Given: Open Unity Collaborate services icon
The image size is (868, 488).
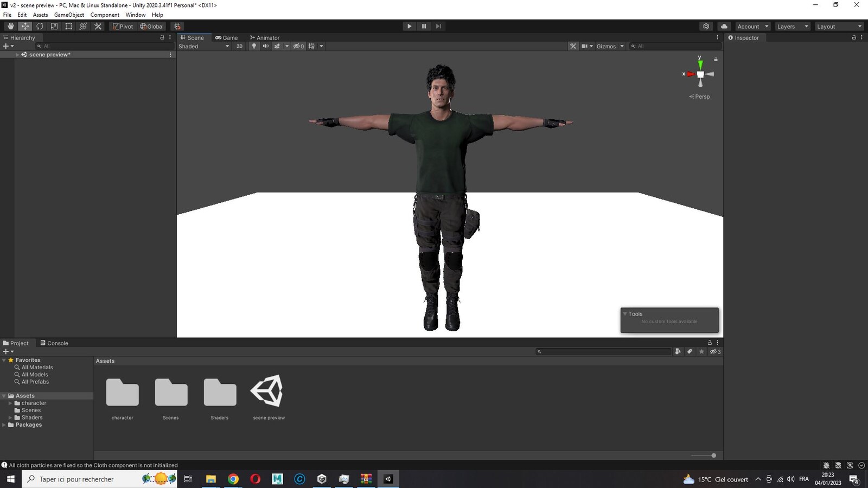Looking at the screenshot, I should (x=706, y=26).
